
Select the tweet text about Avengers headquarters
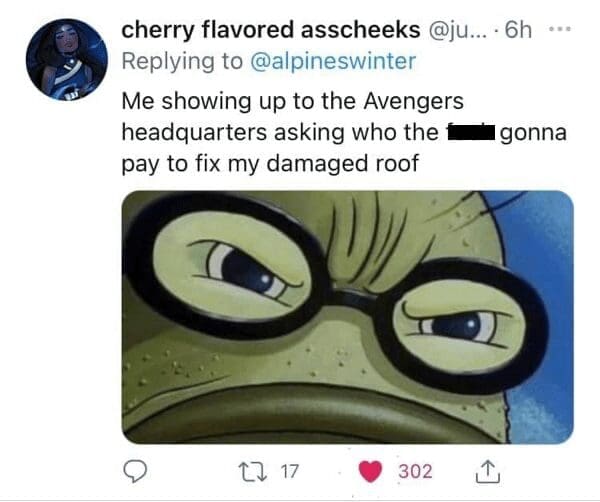(344, 132)
